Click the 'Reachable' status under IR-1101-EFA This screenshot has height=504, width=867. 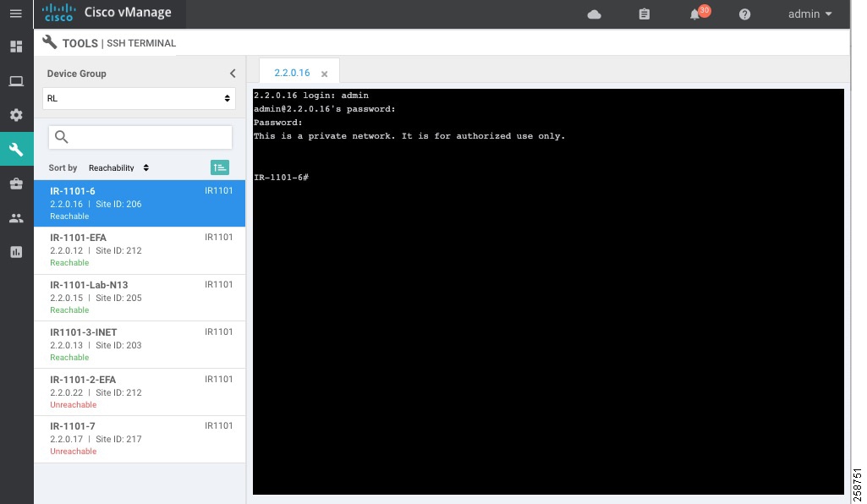(69, 263)
